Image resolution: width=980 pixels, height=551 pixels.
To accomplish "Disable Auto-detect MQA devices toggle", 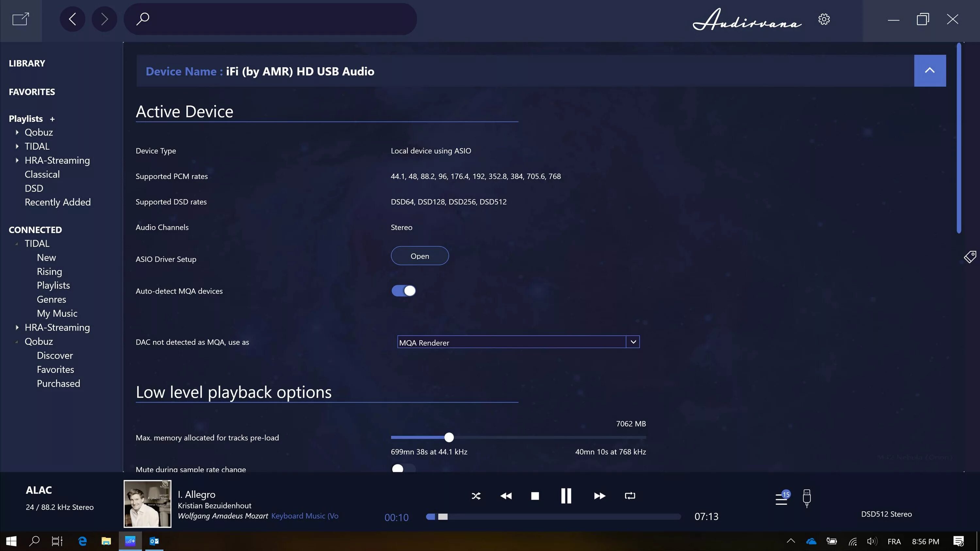I will point(404,291).
